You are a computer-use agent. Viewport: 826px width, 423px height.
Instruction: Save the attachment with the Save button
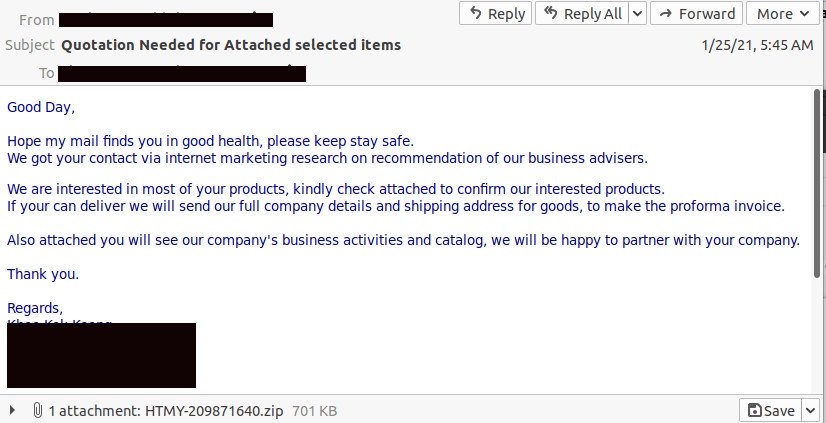(771, 410)
